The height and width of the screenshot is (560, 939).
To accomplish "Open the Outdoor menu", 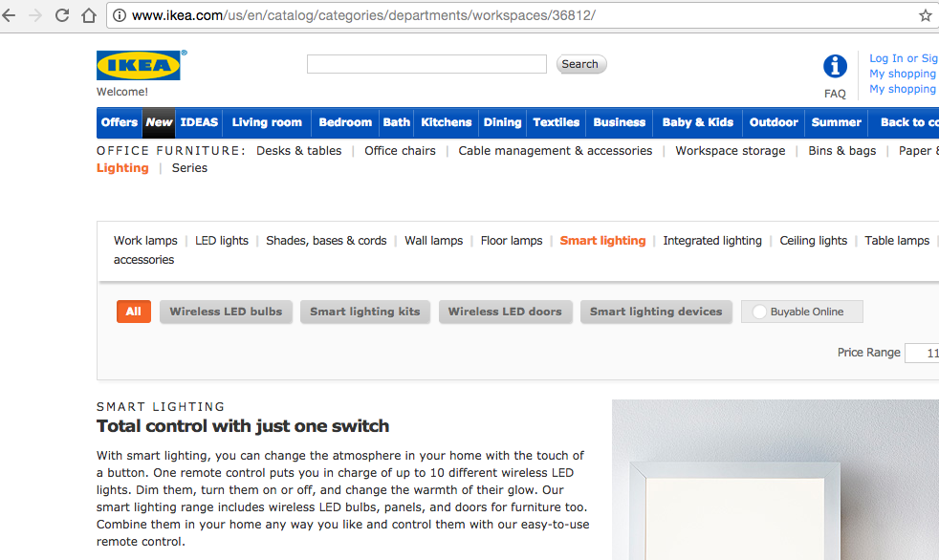I will tap(774, 122).
